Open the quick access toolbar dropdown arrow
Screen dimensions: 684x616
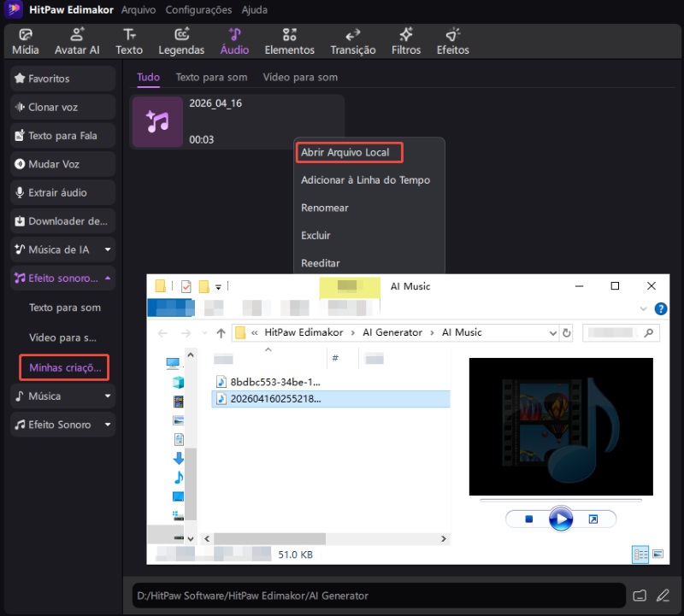pos(219,287)
